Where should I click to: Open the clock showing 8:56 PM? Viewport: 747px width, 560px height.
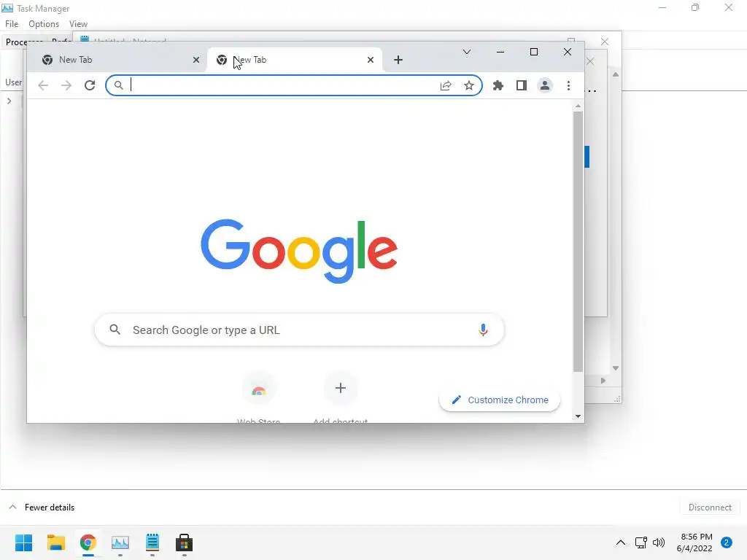[x=694, y=542]
